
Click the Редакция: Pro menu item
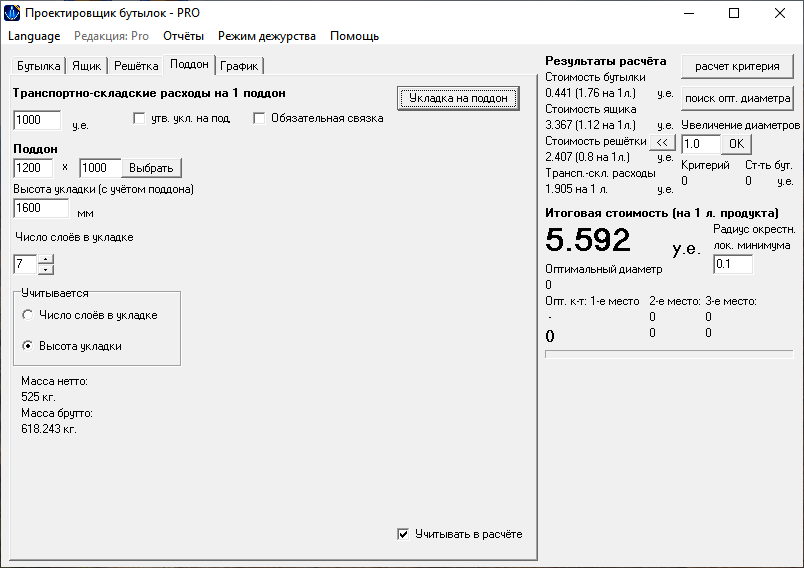111,36
